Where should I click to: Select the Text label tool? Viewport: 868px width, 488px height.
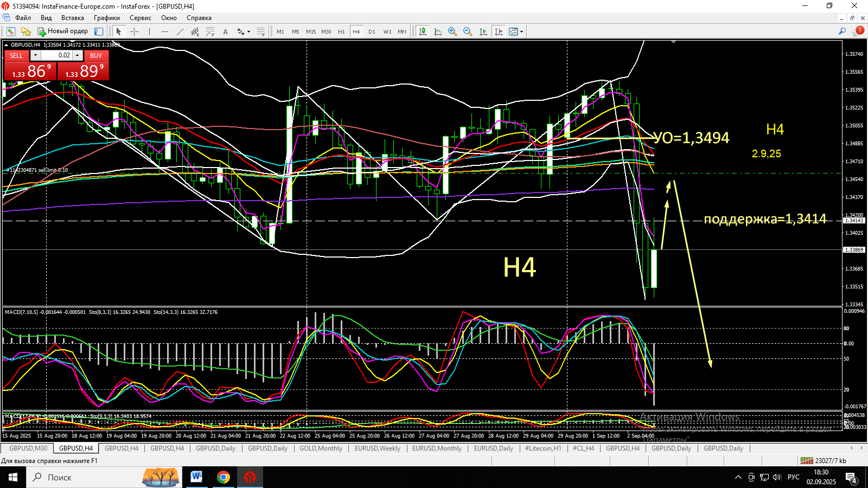point(225,31)
